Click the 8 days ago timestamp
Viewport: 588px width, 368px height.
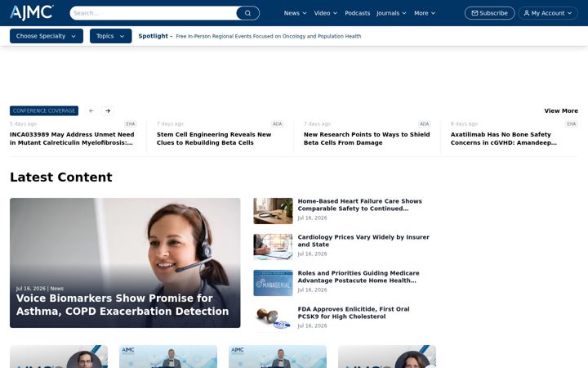point(464,124)
